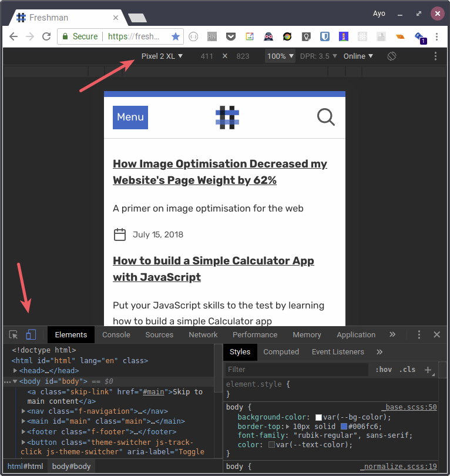Toggle the :hov element state panel
The height and width of the screenshot is (476, 450).
pos(383,370)
